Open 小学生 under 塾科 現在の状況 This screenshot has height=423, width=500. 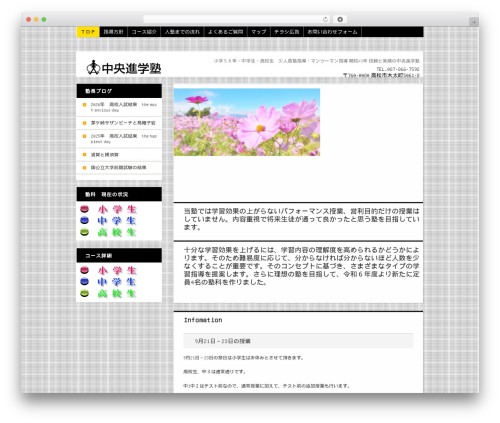pos(117,209)
